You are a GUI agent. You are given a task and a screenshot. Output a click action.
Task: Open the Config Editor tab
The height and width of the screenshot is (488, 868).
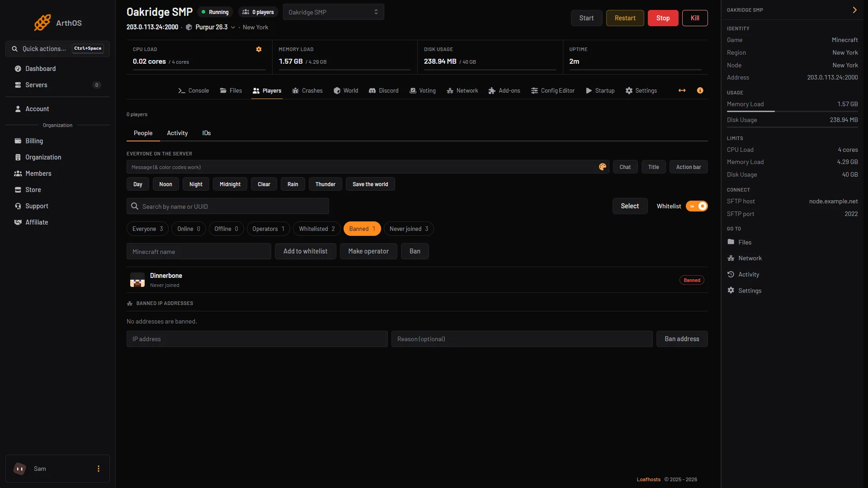[553, 90]
